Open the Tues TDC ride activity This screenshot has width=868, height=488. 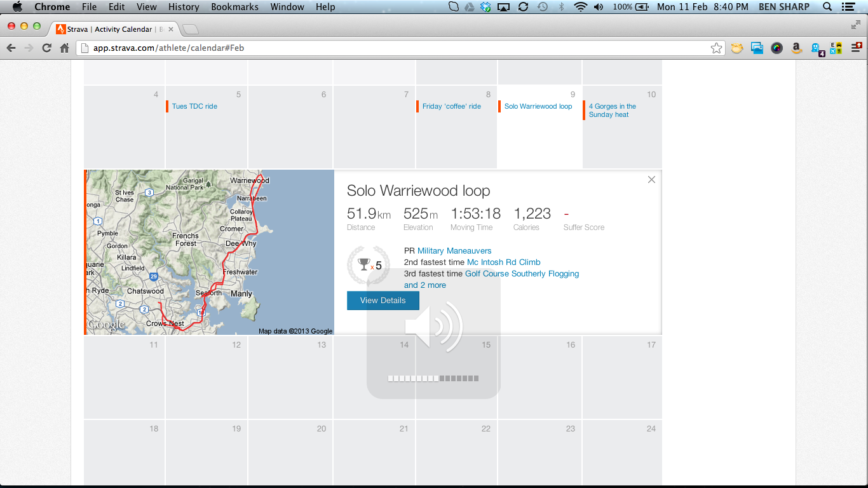(194, 107)
